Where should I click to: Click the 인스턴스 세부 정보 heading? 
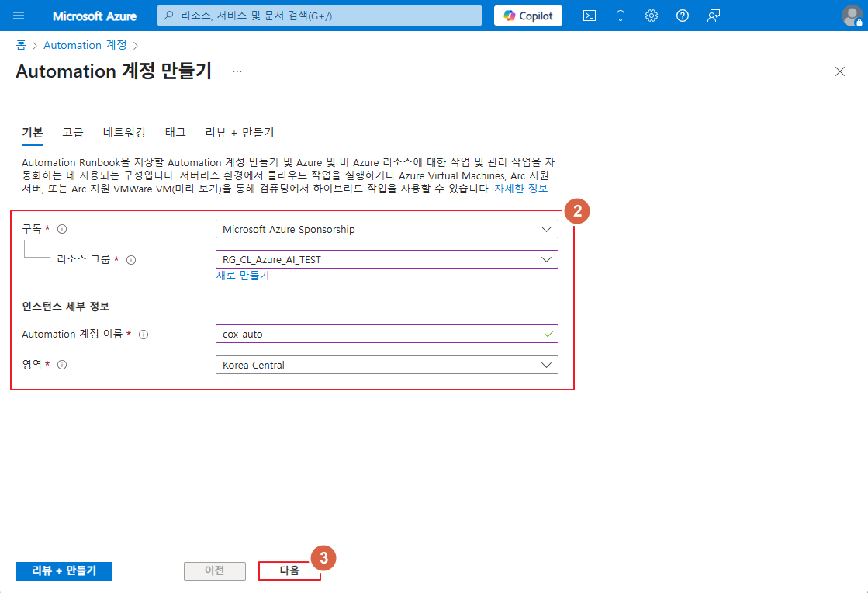pyautogui.click(x=66, y=306)
